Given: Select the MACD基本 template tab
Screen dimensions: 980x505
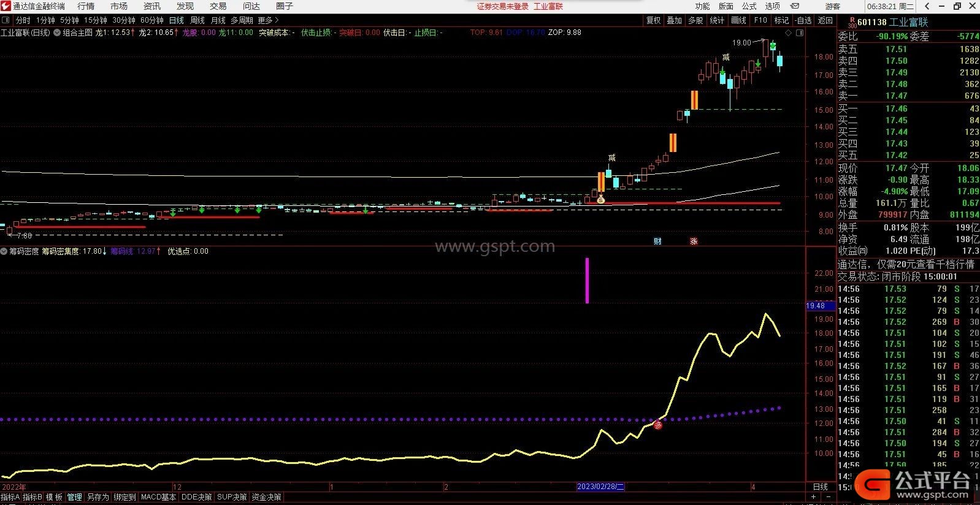Looking at the screenshot, I should (159, 497).
